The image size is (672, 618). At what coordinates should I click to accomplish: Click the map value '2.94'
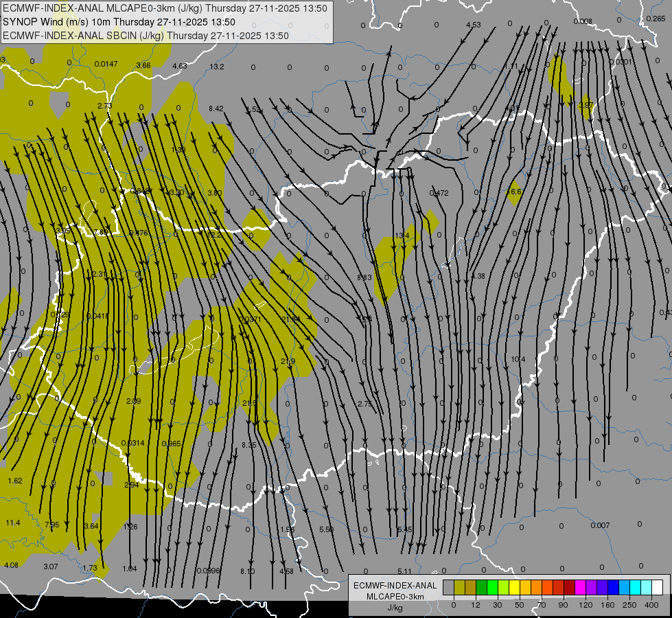pyautogui.click(x=132, y=485)
